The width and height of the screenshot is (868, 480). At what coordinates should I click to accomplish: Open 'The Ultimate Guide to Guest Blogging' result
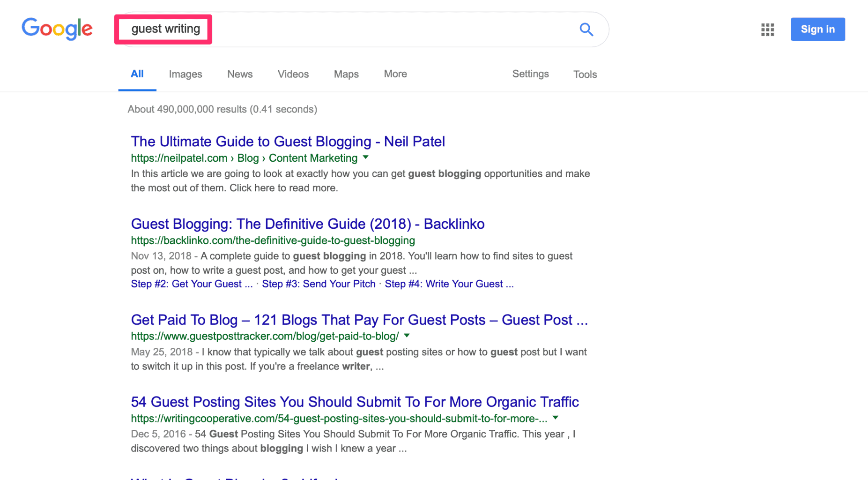coord(288,142)
